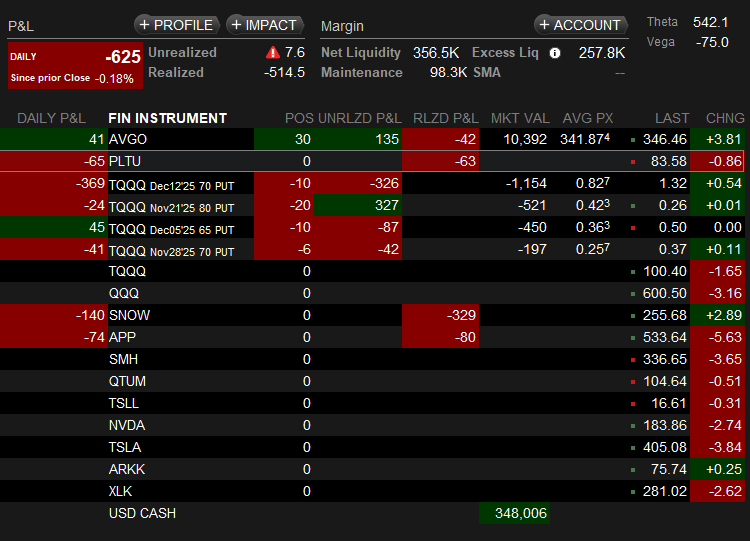The width and height of the screenshot is (750, 541).
Task: Click the Vega value -75.0
Action: (x=712, y=42)
